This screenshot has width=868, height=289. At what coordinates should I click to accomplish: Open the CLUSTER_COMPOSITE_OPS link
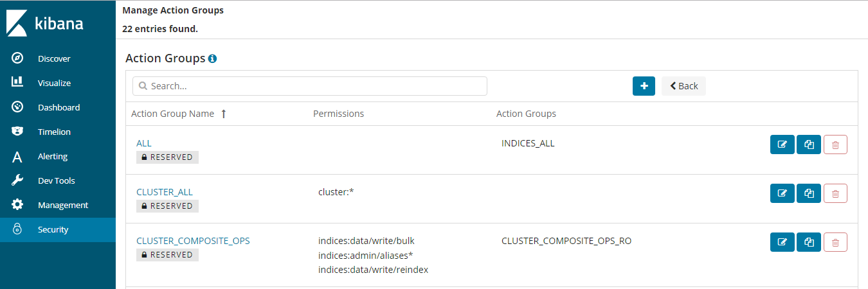[193, 241]
